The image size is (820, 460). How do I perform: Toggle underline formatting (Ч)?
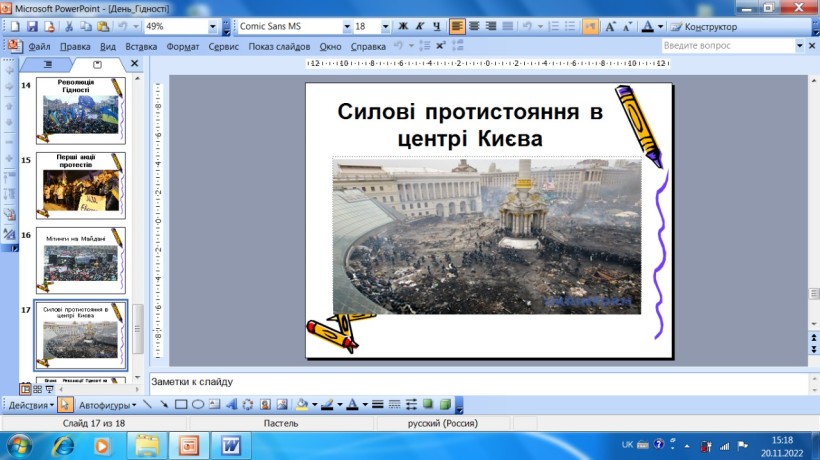(x=436, y=26)
